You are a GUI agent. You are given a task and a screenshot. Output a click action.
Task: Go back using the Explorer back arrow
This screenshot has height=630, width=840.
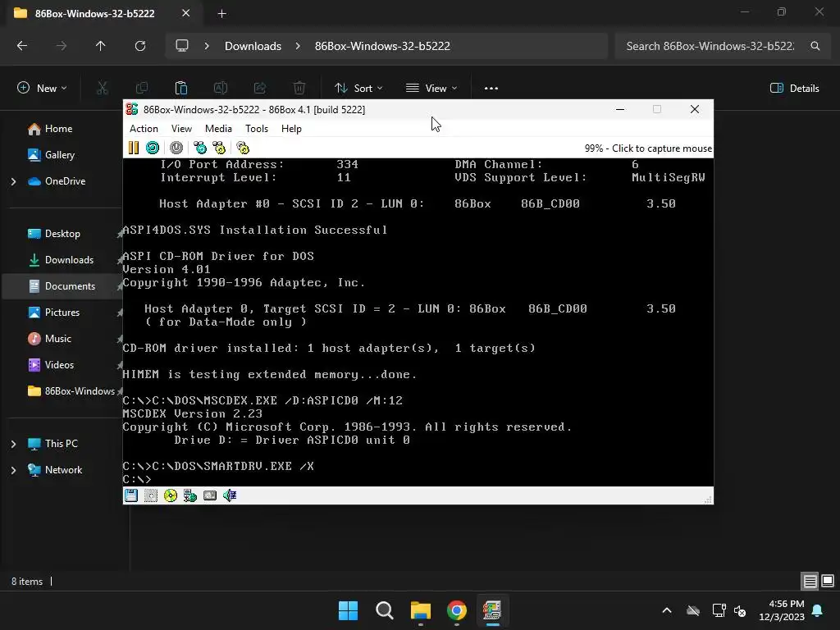[22, 46]
